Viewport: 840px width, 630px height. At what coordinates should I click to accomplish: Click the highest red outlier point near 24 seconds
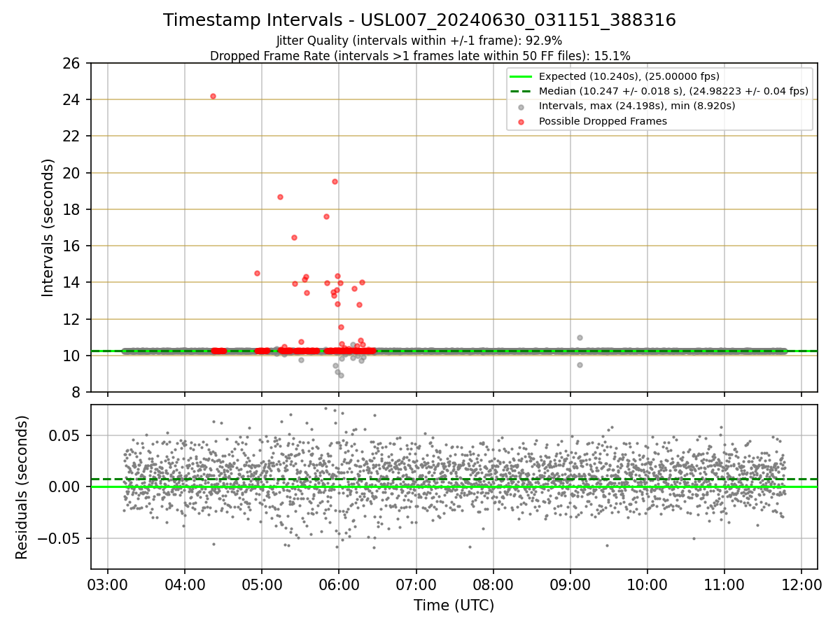tap(213, 96)
